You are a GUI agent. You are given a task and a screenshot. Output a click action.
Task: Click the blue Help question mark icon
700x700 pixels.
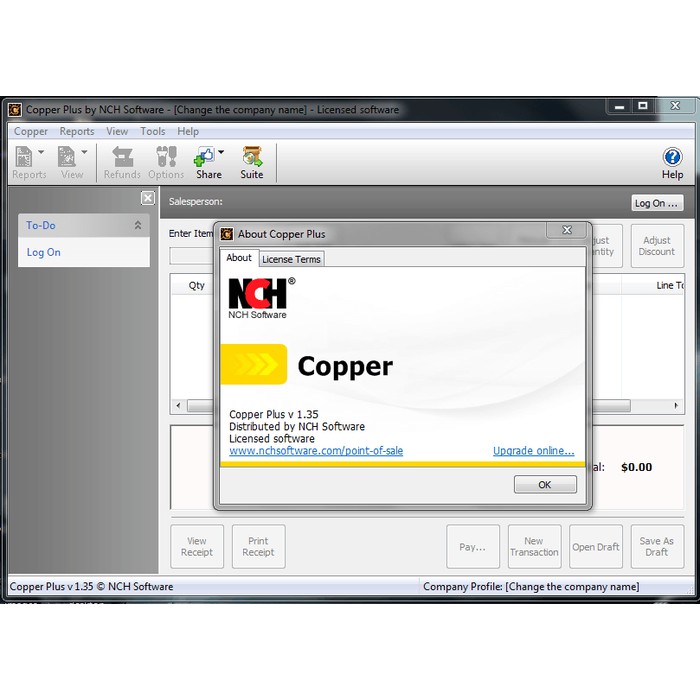click(x=672, y=157)
